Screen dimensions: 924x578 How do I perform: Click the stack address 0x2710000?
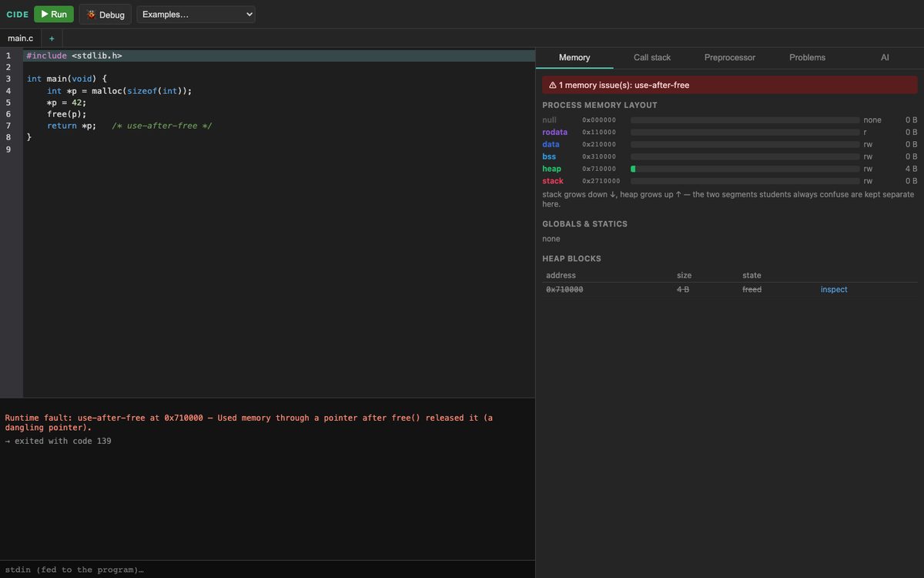pos(601,181)
